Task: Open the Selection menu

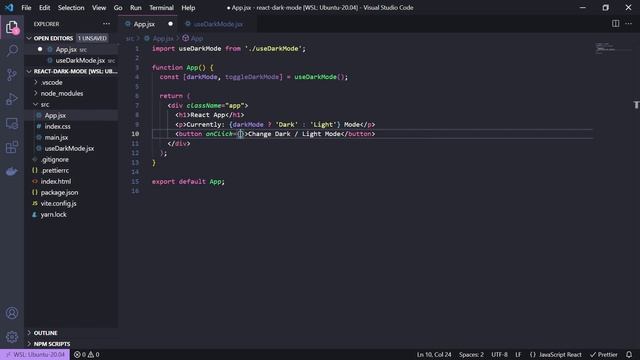Action: tap(71, 8)
